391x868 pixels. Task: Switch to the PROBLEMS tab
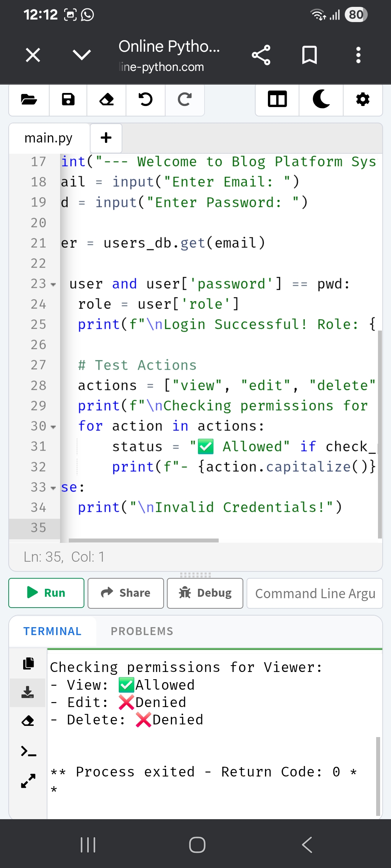(142, 631)
